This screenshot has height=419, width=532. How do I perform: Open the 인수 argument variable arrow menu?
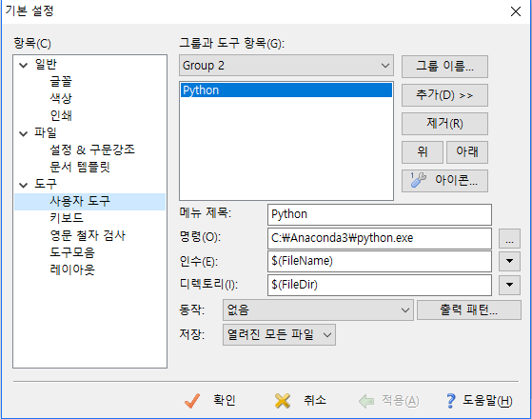pos(509,261)
